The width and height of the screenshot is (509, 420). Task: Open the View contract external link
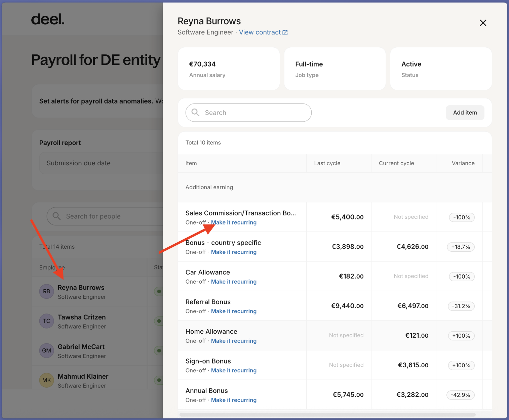[263, 32]
